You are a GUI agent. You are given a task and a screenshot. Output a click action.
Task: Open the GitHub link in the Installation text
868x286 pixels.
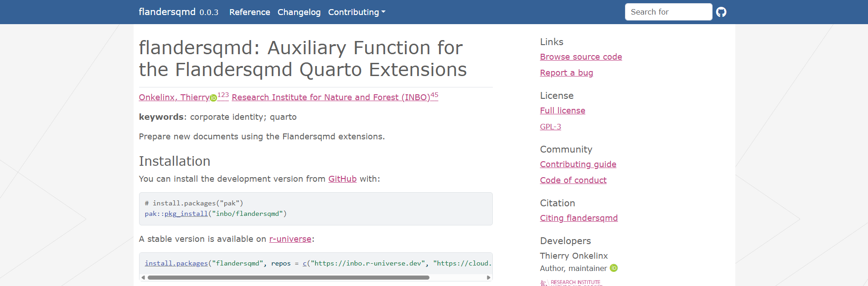[342, 179]
